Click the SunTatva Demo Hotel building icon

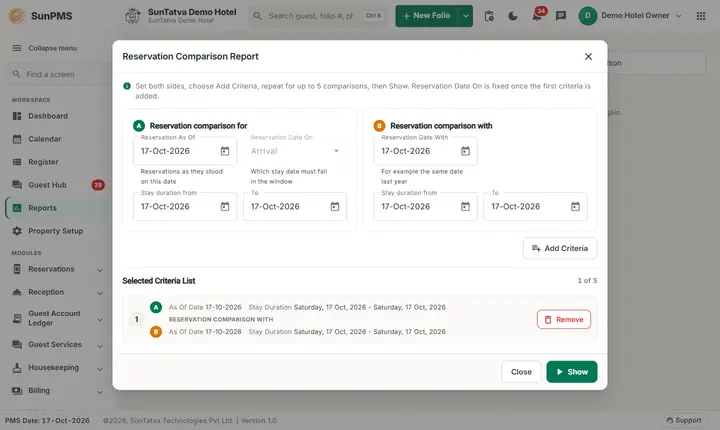pos(133,16)
